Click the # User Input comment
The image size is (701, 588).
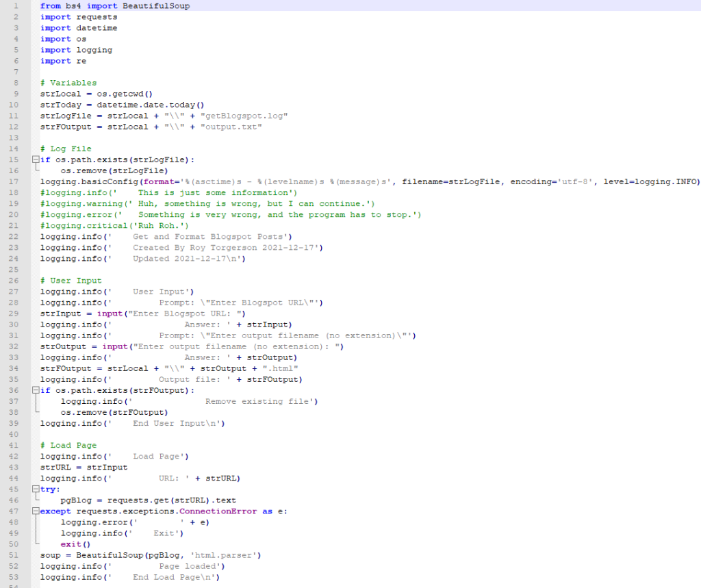(71, 280)
